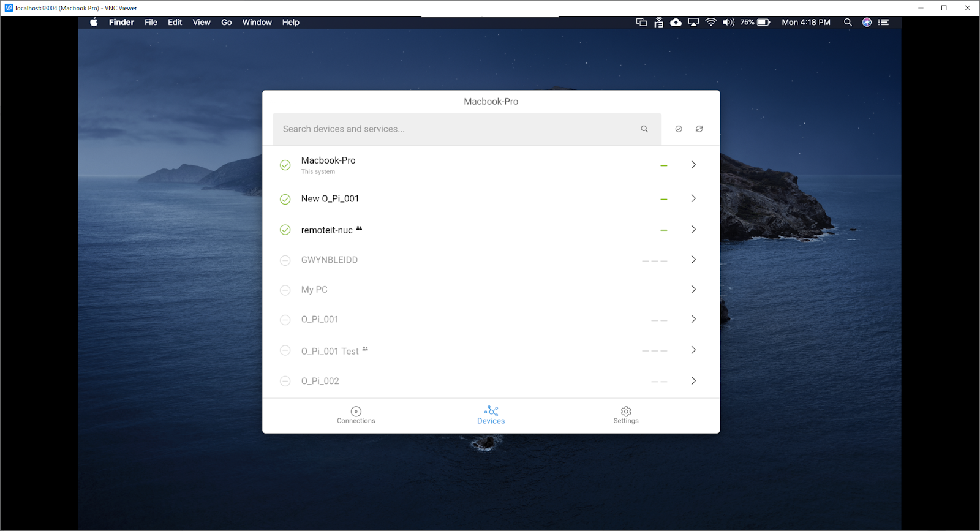Click the search magnifier icon in device search
Screen dimensions: 980x531
pyautogui.click(x=644, y=129)
